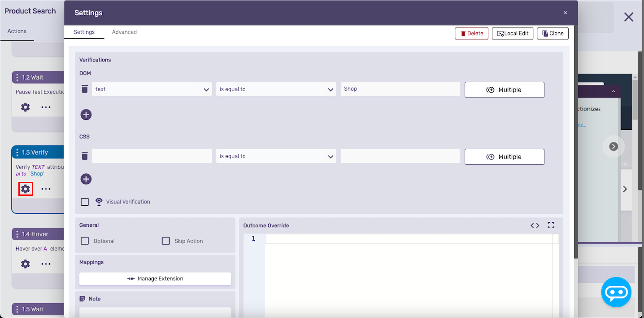Image resolution: width=644 pixels, height=318 pixels.
Task: Add a new DOM verification with plus icon
Action: coord(86,115)
